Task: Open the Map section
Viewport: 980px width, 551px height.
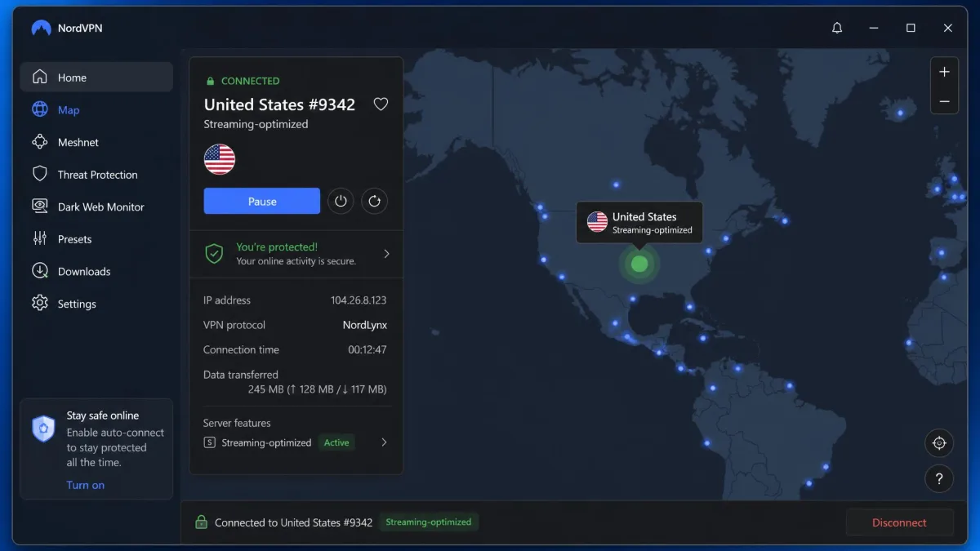Action: [96, 109]
